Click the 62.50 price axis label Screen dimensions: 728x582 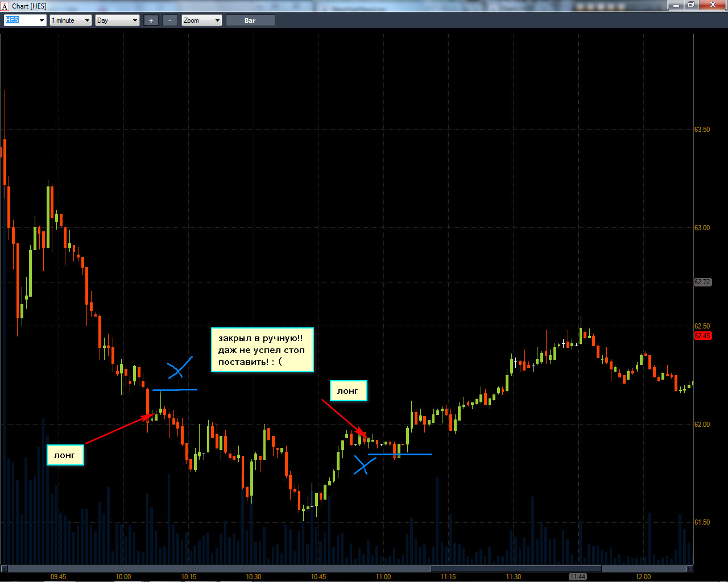point(702,326)
